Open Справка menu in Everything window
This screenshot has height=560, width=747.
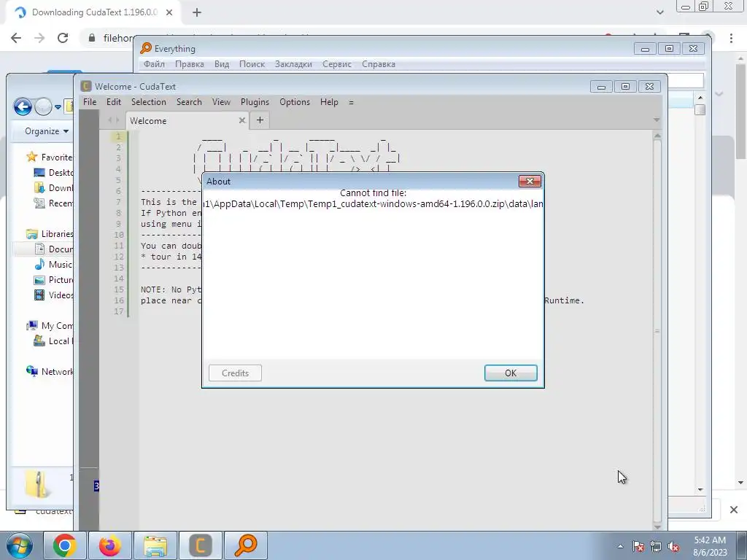point(379,64)
